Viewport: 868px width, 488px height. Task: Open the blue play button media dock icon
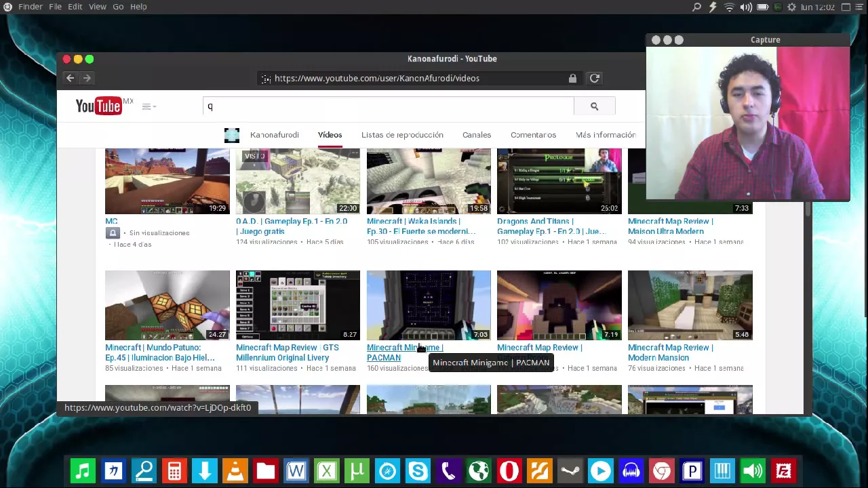(600, 470)
